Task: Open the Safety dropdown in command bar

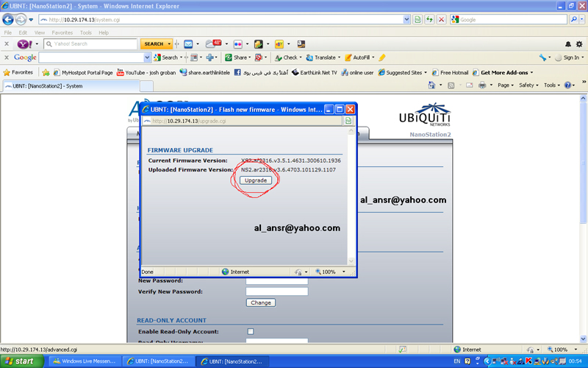Action: [528, 85]
